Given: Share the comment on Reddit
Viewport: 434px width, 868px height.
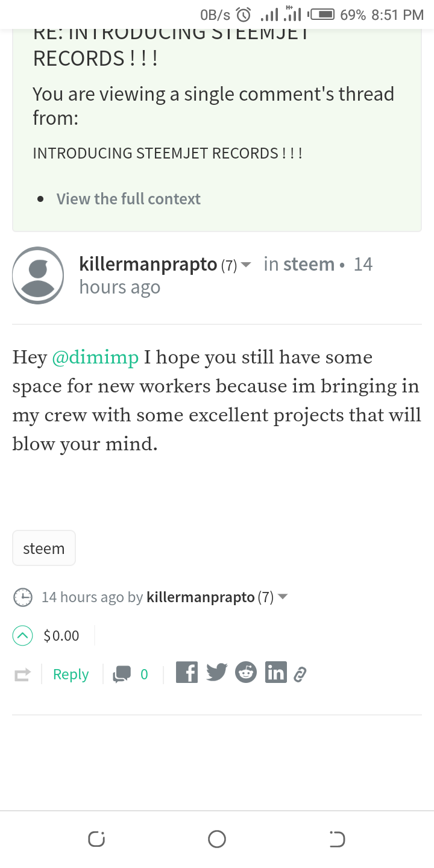Looking at the screenshot, I should coord(245,673).
